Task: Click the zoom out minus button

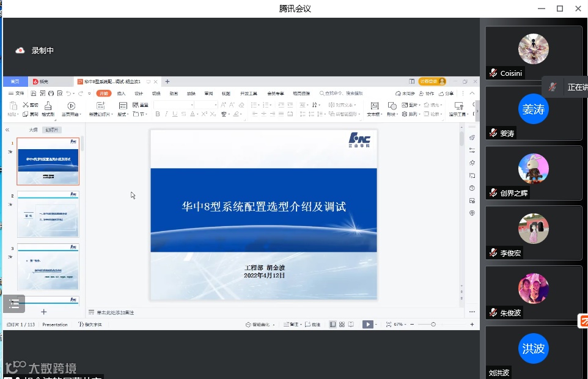Action: (412, 324)
